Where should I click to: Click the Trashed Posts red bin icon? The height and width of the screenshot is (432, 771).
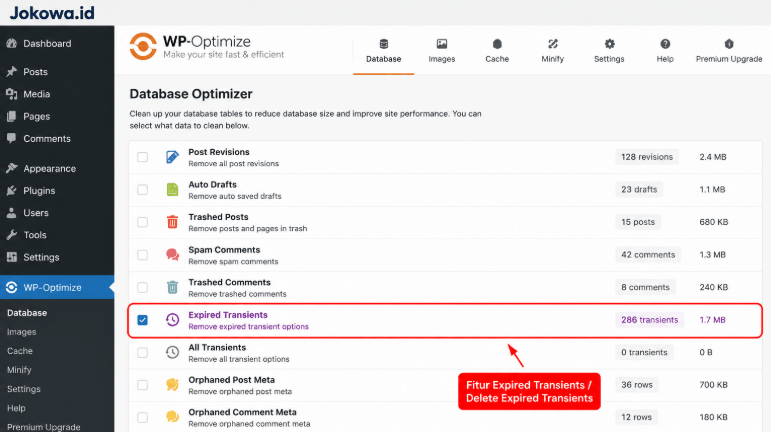click(x=172, y=222)
